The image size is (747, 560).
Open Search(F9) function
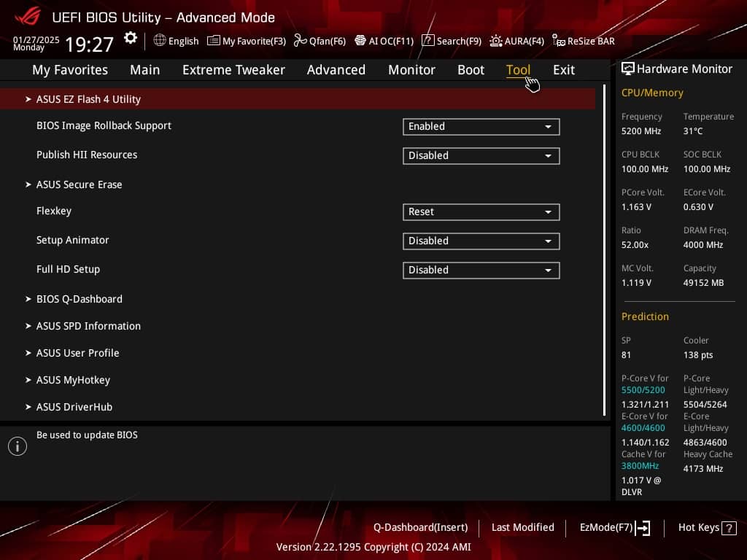coord(452,41)
